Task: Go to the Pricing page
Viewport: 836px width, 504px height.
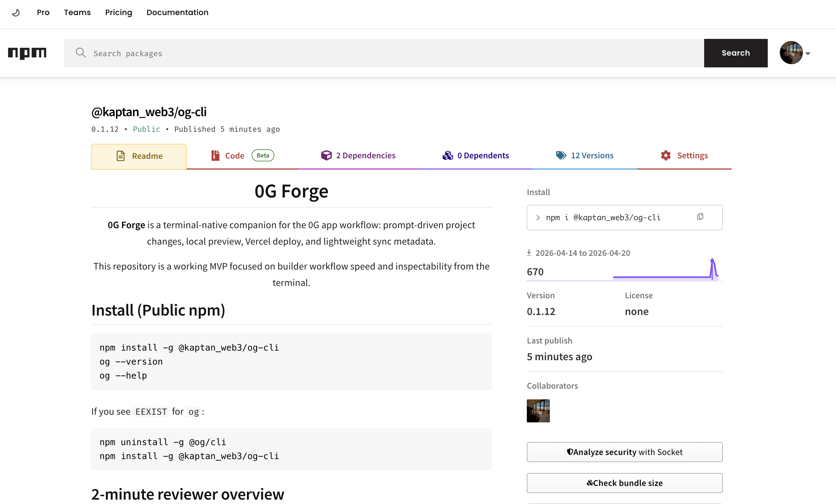Action: click(119, 13)
